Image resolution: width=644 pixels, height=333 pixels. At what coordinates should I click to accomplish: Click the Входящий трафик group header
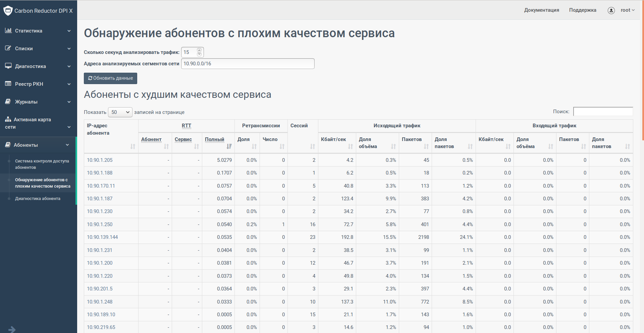point(554,126)
